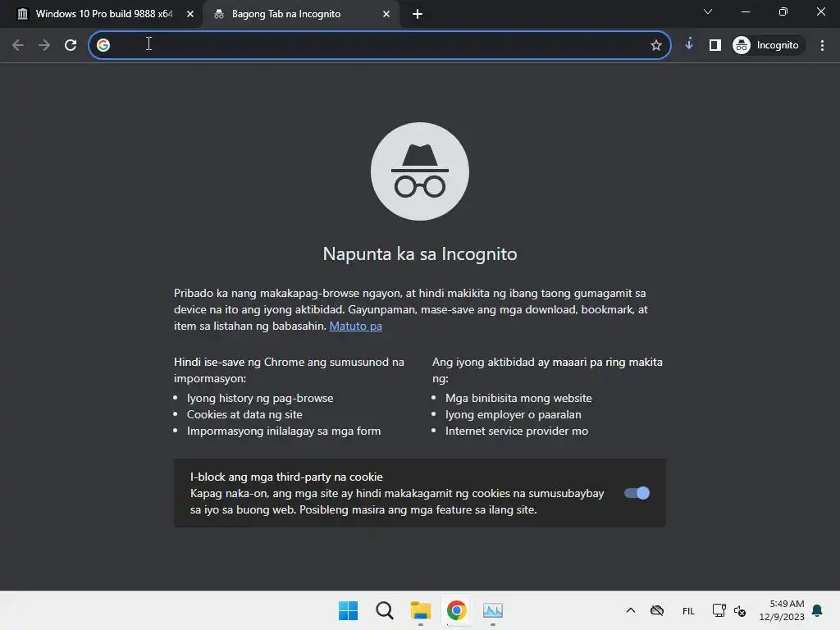Minimize the Chrome window
The image size is (840, 630).
click(745, 11)
